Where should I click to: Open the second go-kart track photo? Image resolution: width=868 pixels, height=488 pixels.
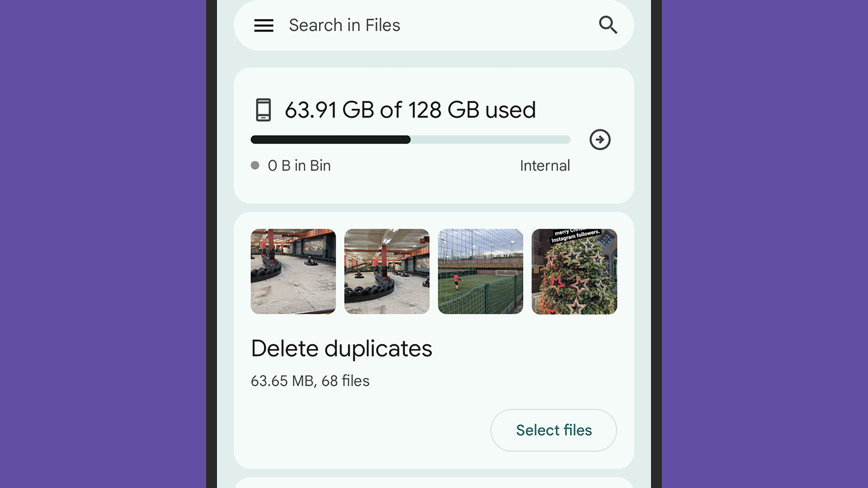click(387, 270)
